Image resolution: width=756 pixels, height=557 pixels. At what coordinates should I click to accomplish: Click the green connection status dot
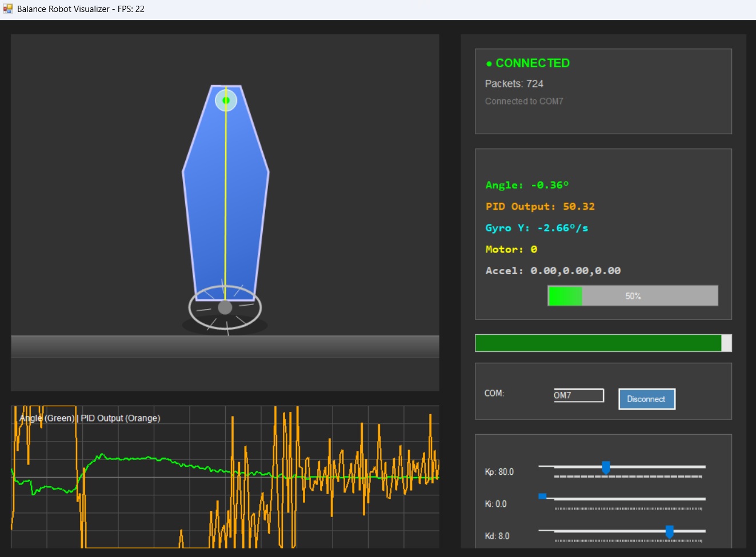click(489, 64)
